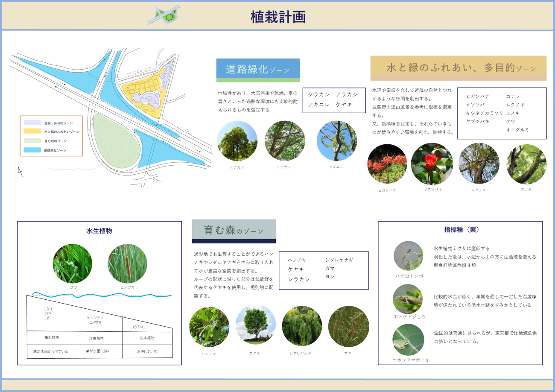Viewport: 555px width, 392px height.
Task: Click the interchange logo in the header
Action: click(x=164, y=16)
